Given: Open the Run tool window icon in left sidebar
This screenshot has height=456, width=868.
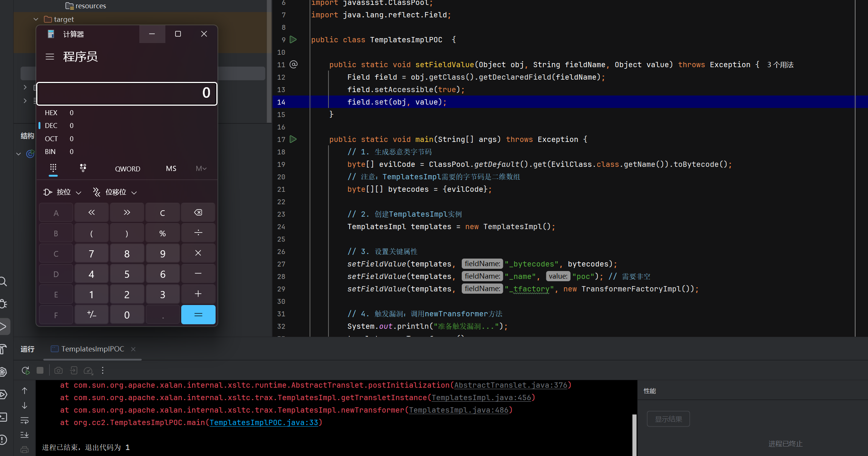Looking at the screenshot, I should (3, 327).
